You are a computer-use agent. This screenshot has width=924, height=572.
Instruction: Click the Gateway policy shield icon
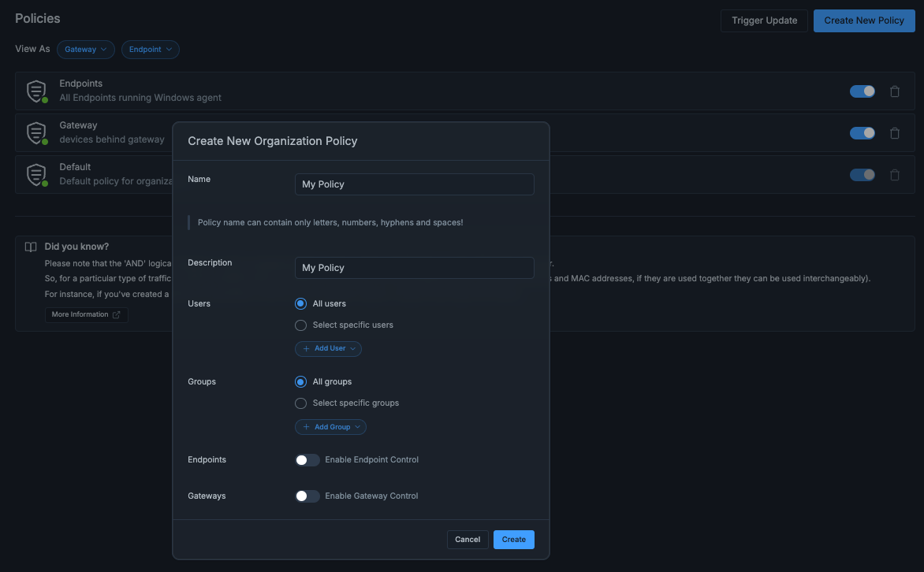click(36, 132)
